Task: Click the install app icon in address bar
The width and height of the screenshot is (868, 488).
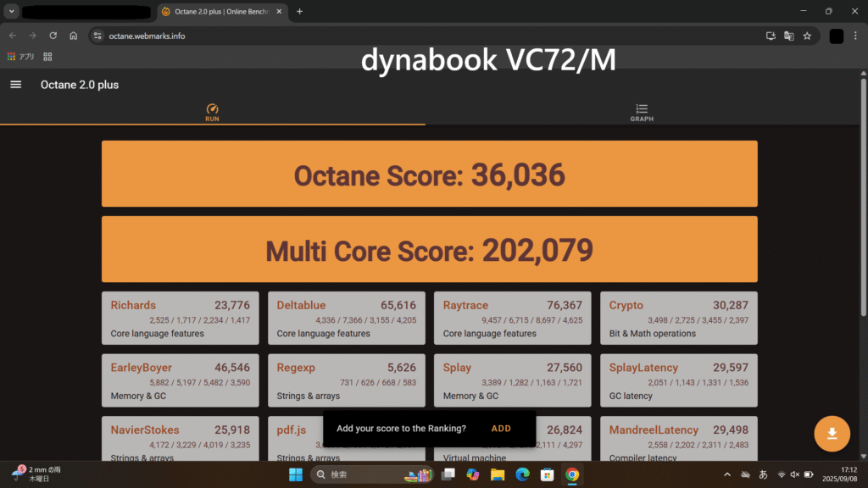Action: click(771, 36)
